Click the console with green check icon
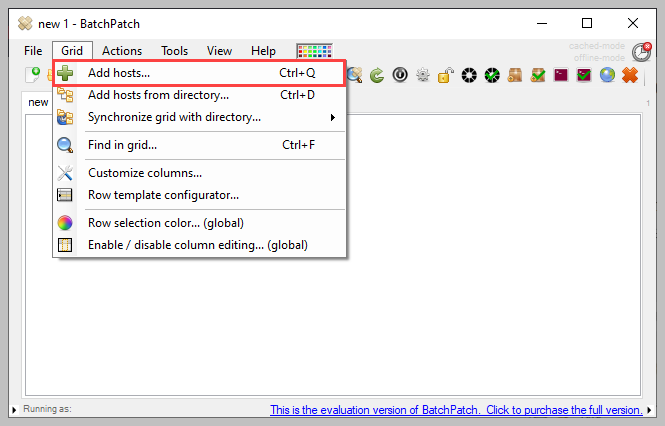Image resolution: width=665 pixels, height=426 pixels. (x=584, y=75)
